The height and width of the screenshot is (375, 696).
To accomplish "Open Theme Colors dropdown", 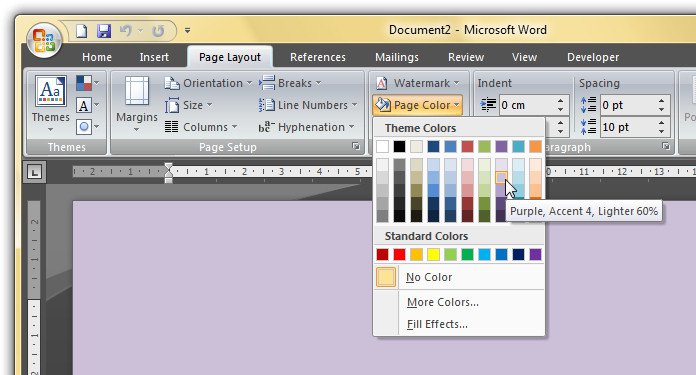I will (87, 83).
